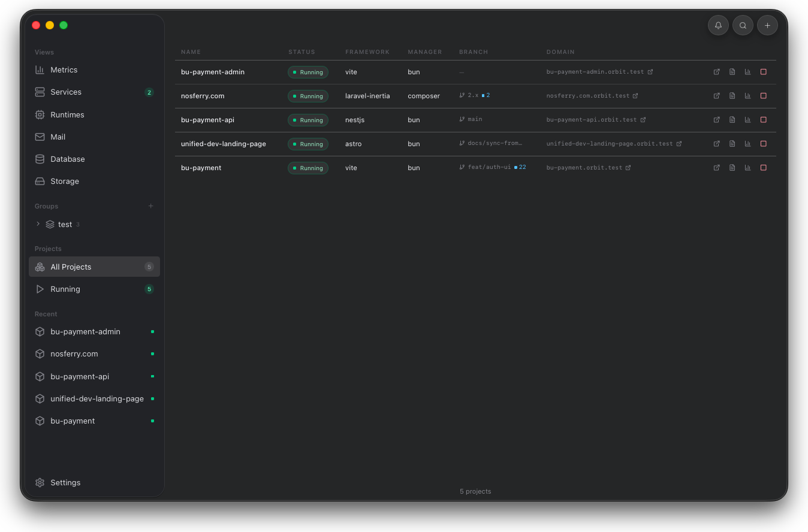Open the Mail view

click(94, 137)
